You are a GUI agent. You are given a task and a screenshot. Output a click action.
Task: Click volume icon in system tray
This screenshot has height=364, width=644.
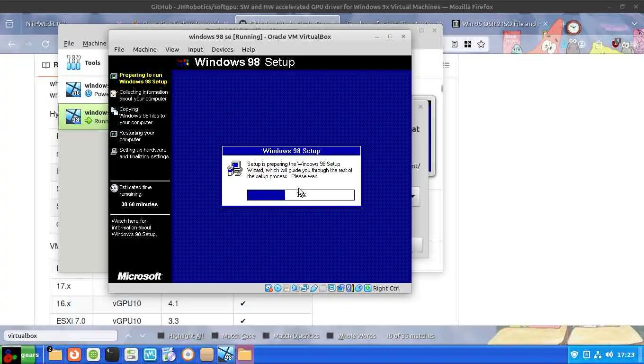[609, 355]
